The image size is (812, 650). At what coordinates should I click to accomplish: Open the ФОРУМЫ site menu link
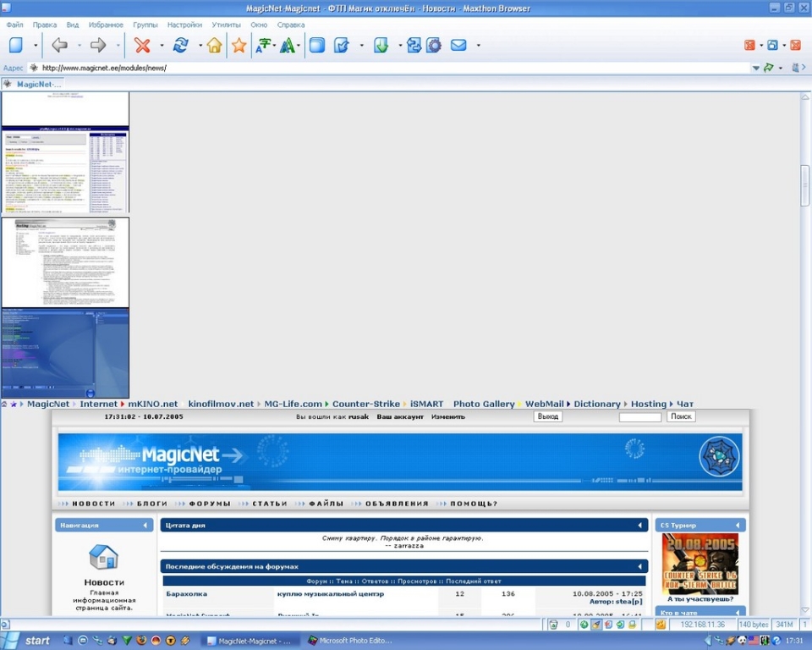tap(210, 504)
